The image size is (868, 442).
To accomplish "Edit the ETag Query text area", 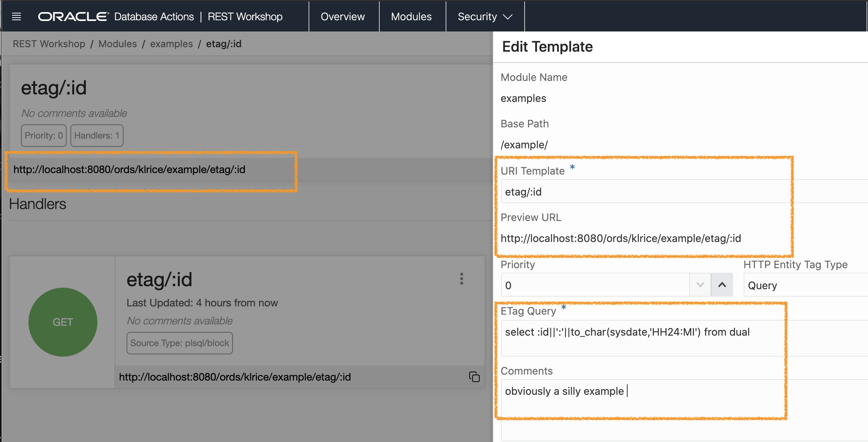I will (684, 338).
